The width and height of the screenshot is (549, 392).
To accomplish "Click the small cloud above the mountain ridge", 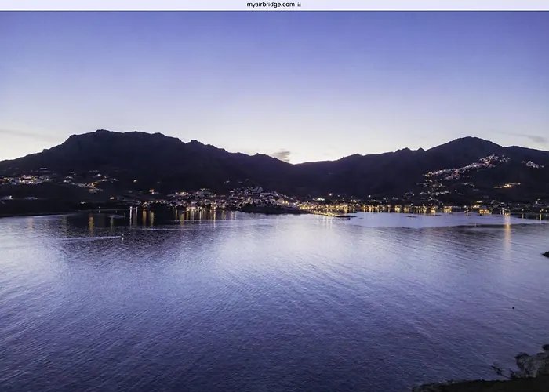I will 282,155.
